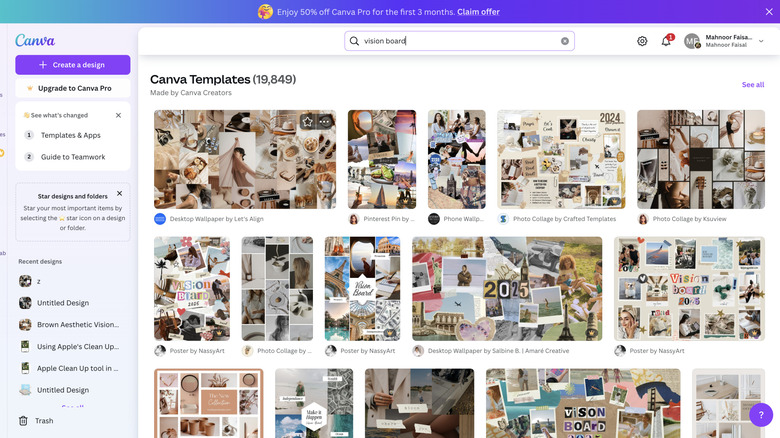This screenshot has width=780, height=438.
Task: Click the Ksuview creator avatar
Action: coord(643,219)
